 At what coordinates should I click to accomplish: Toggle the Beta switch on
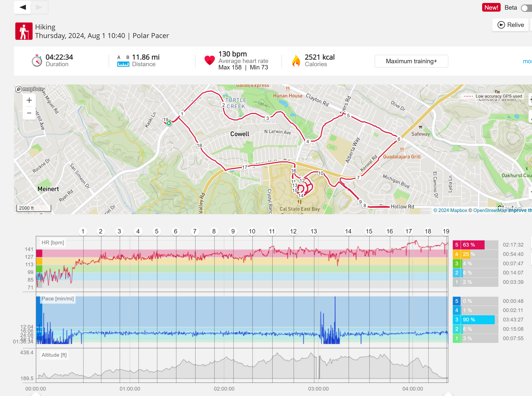[526, 8]
